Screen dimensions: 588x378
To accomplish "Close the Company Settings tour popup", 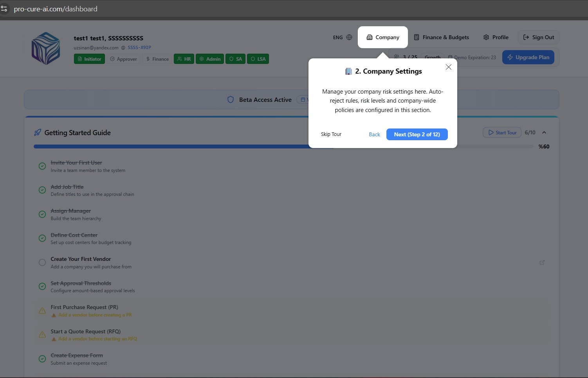I will point(449,67).
